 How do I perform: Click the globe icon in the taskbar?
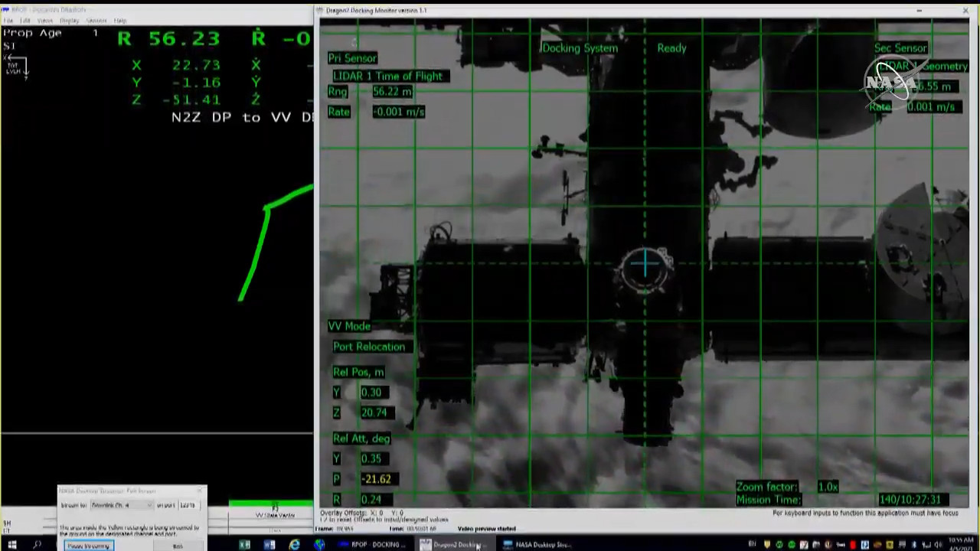coord(319,545)
